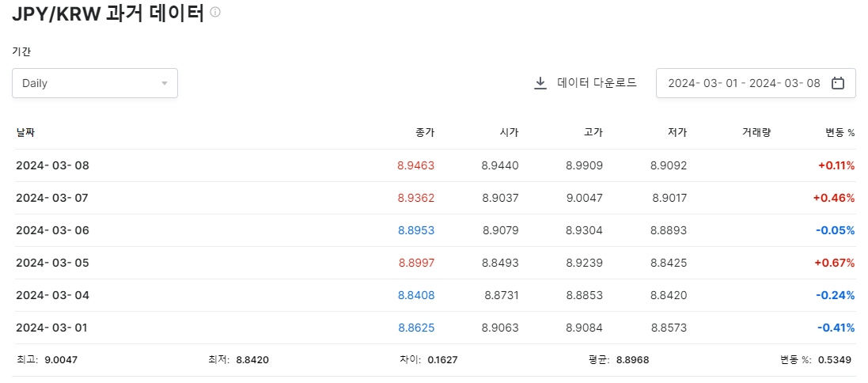Screen dimensions: 868x383
Task: Click change value +0.67%
Action: coord(835,263)
